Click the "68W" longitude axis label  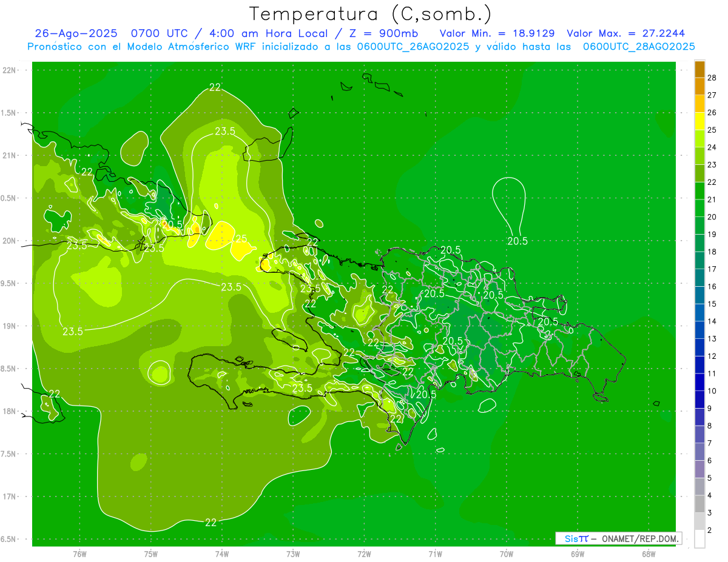point(649,554)
